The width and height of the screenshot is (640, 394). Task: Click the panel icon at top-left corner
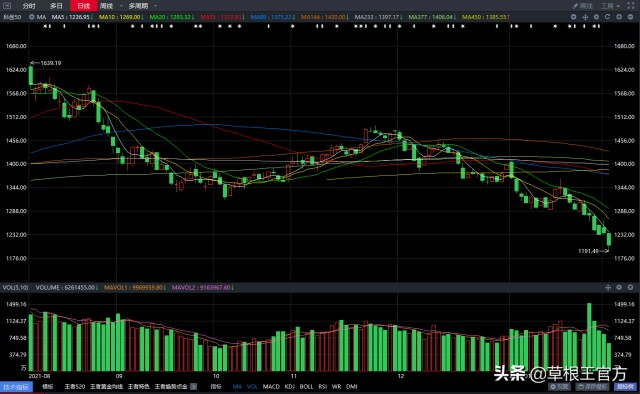click(7, 6)
